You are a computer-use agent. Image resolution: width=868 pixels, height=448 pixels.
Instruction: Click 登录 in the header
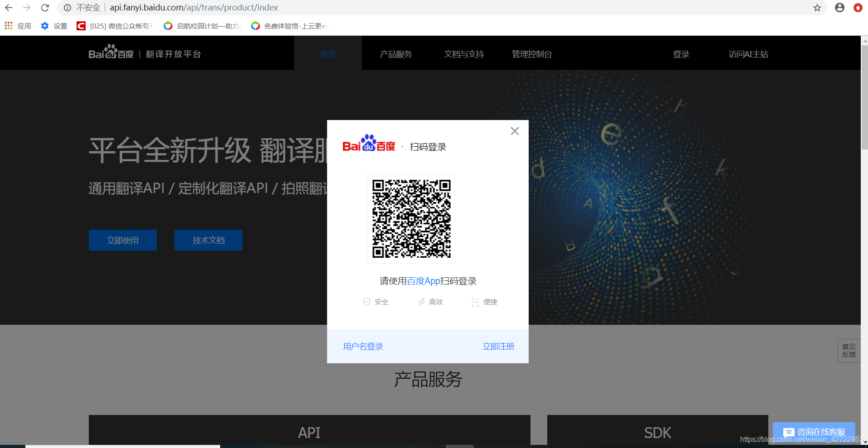(681, 54)
